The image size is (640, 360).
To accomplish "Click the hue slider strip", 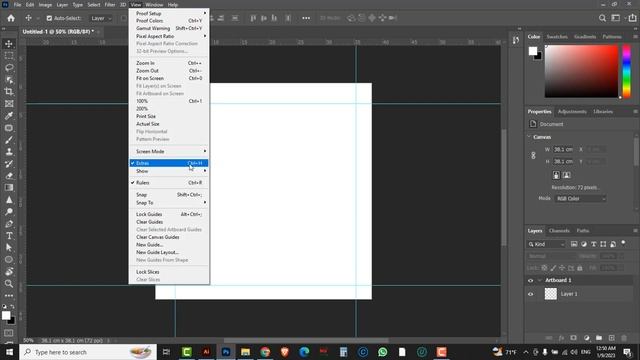I will [627, 71].
